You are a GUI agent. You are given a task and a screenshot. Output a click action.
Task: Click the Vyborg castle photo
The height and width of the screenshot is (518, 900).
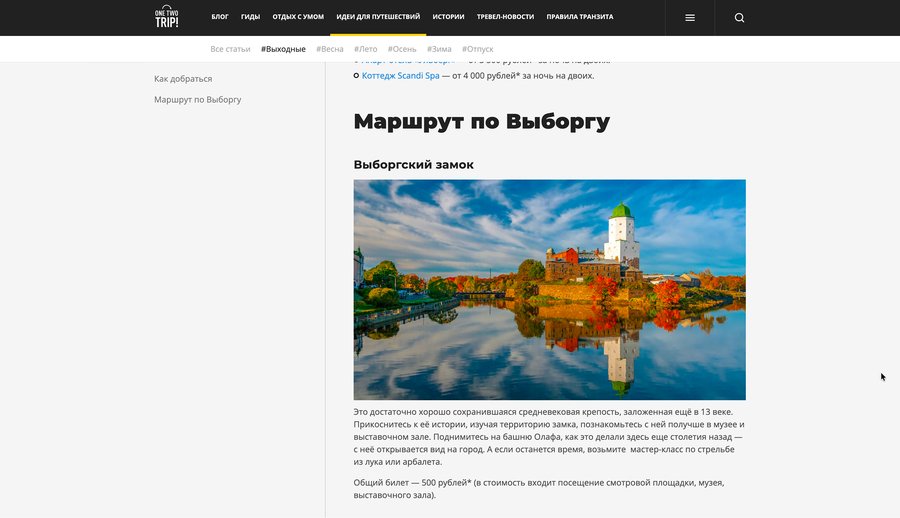[549, 289]
